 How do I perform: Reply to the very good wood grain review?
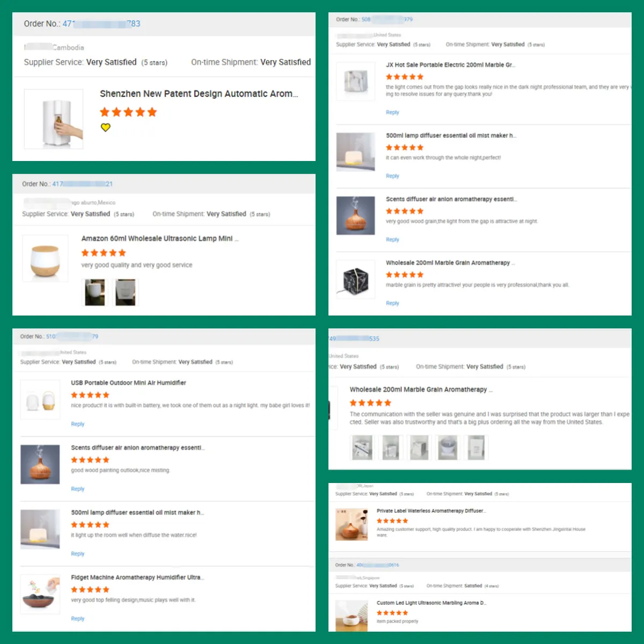[392, 239]
